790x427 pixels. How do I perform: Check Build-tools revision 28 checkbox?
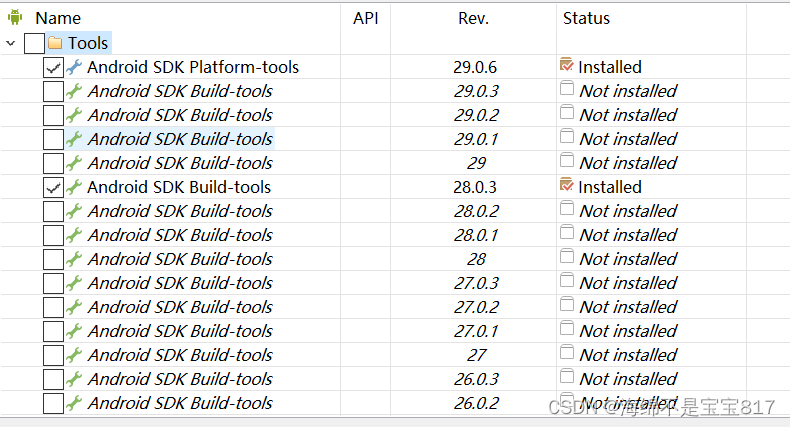point(53,259)
